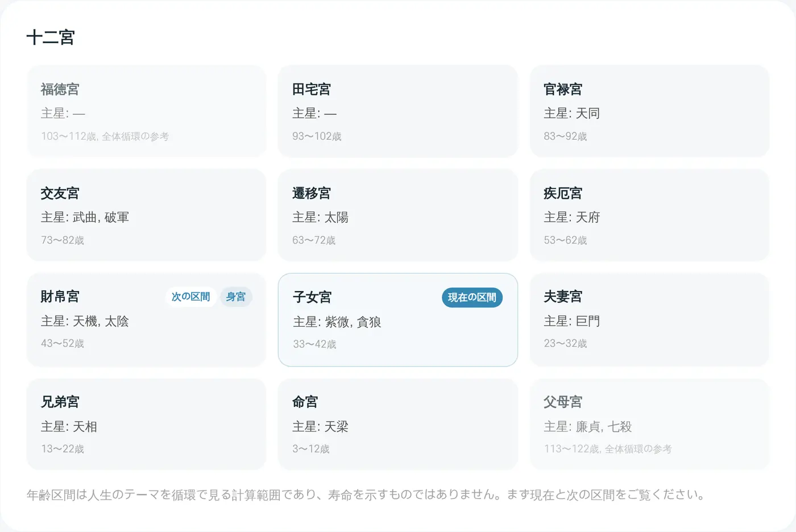Click 主星: 武曲, 破軍 text
The width and height of the screenshot is (796, 532).
click(85, 217)
